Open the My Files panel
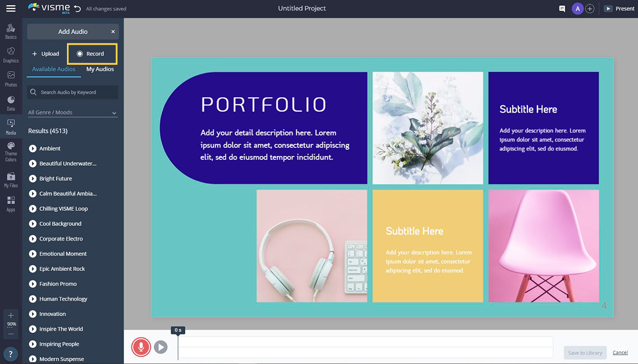 pos(11,180)
